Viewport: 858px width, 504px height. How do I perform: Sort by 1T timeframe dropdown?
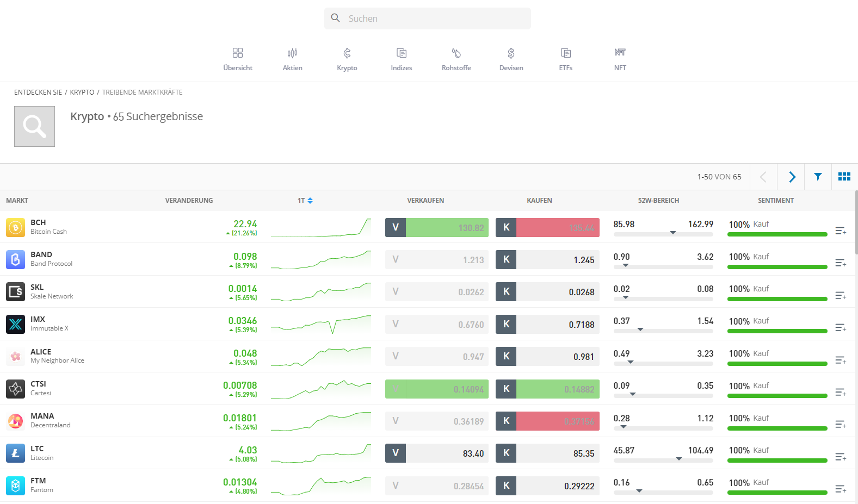[x=305, y=201]
